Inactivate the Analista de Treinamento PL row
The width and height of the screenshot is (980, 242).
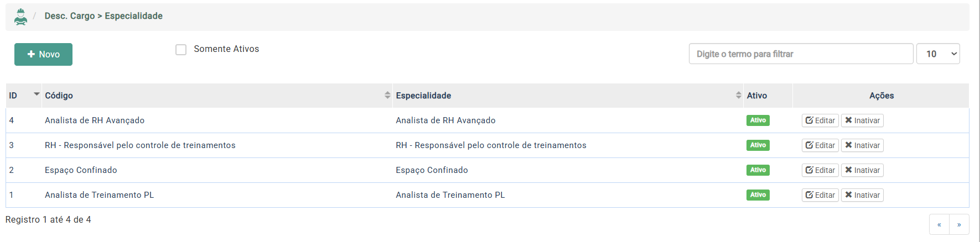tap(862, 195)
